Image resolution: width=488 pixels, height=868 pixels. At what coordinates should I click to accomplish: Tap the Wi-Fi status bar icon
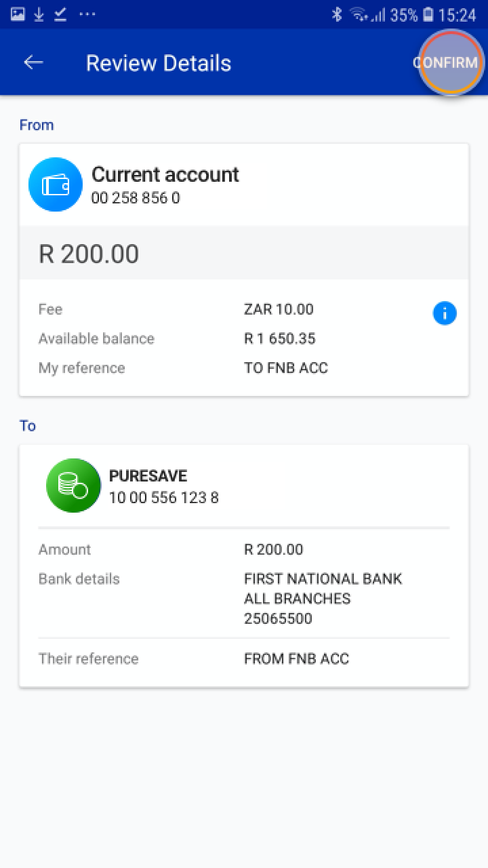359,14
